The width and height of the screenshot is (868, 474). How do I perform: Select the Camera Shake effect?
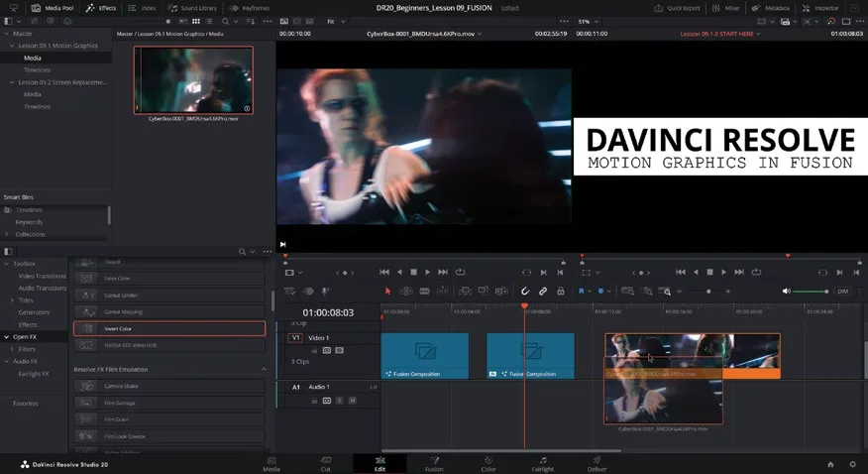point(169,386)
